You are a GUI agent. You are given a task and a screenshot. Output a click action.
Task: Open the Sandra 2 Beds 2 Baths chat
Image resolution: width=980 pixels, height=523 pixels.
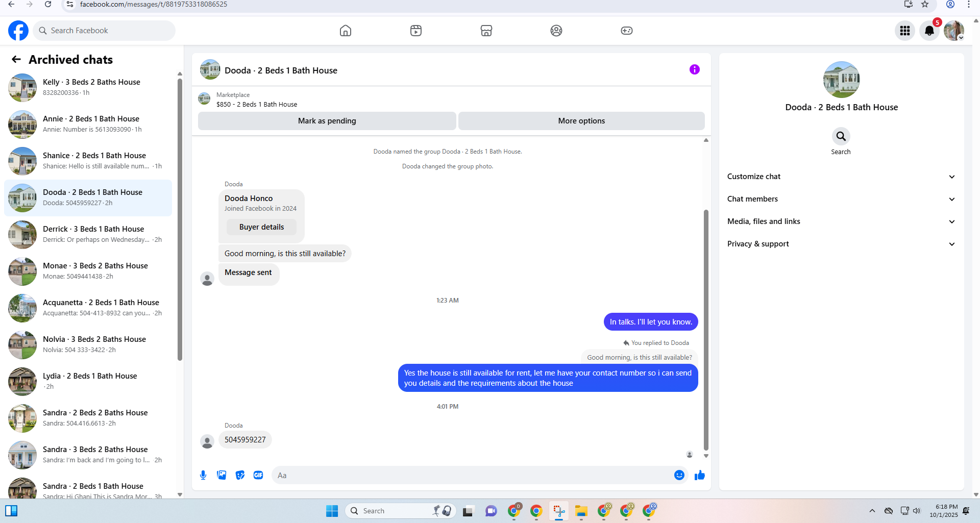click(x=88, y=418)
